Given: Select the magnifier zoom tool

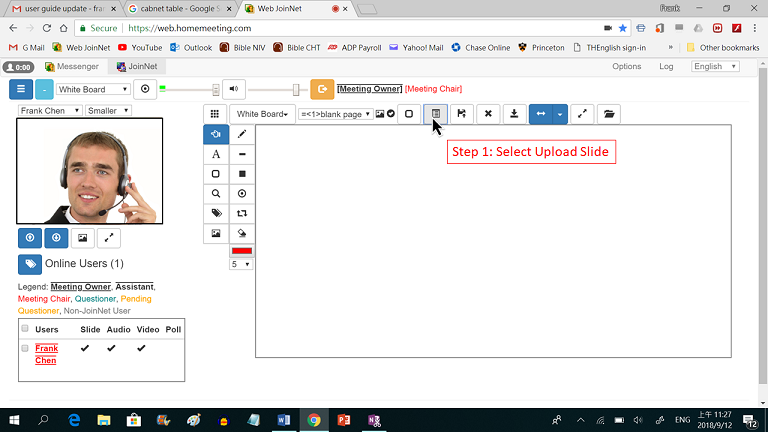Looking at the screenshot, I should click(216, 193).
